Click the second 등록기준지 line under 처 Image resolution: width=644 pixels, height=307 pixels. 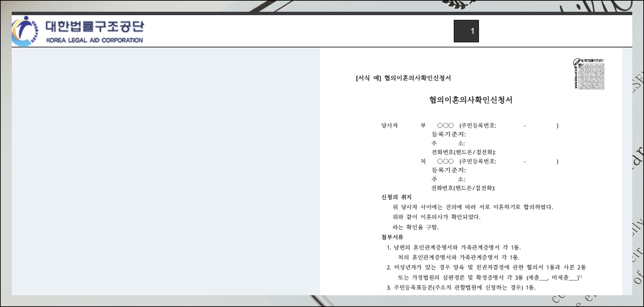[x=448, y=170]
